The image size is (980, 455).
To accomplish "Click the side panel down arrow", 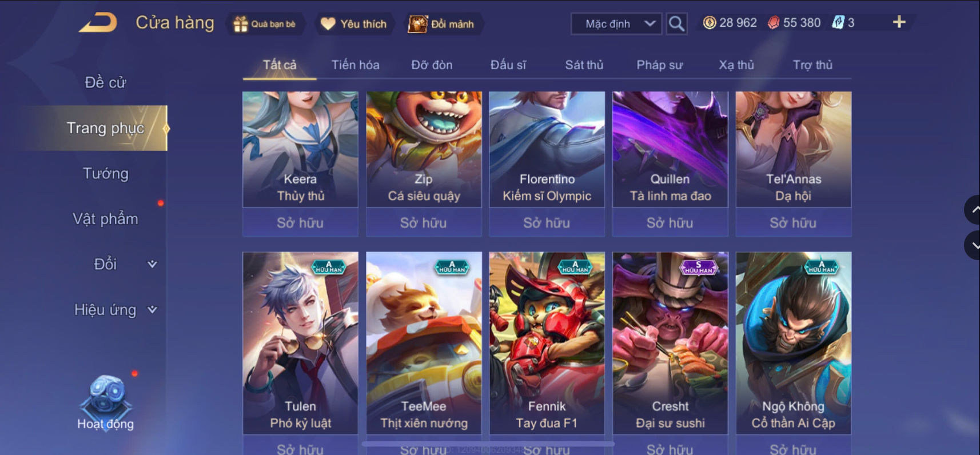I will pos(973,245).
